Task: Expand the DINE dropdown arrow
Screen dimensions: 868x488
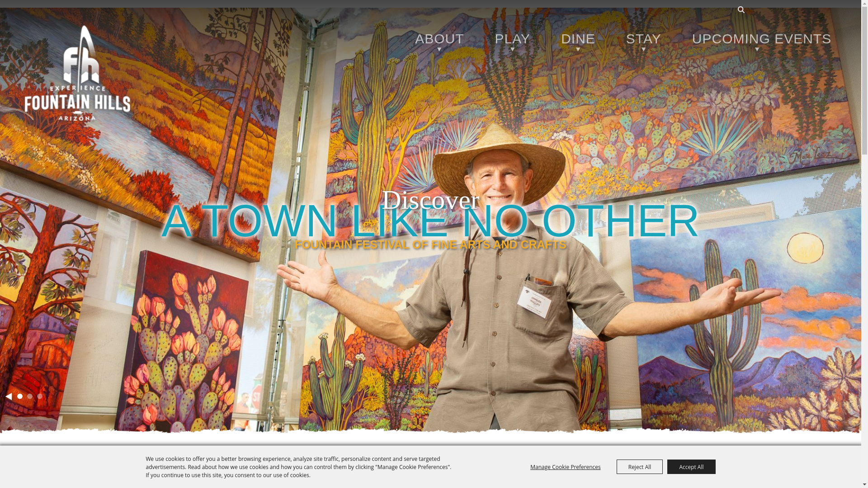Action: [x=578, y=49]
